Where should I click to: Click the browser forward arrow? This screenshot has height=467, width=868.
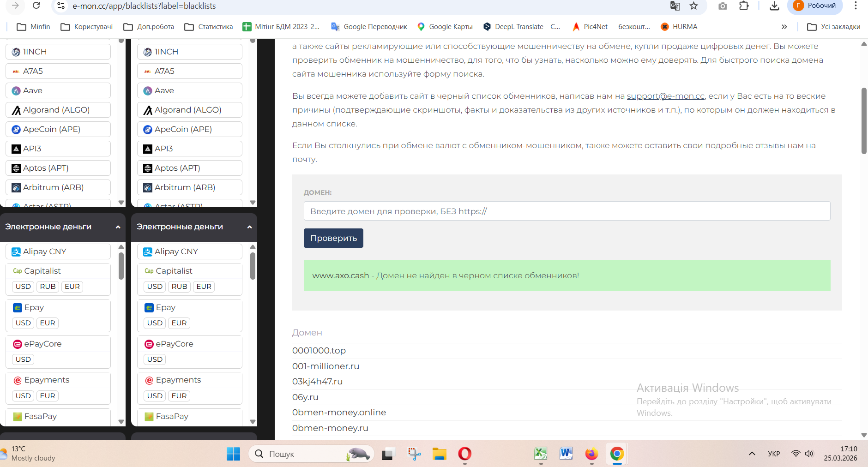point(15,6)
